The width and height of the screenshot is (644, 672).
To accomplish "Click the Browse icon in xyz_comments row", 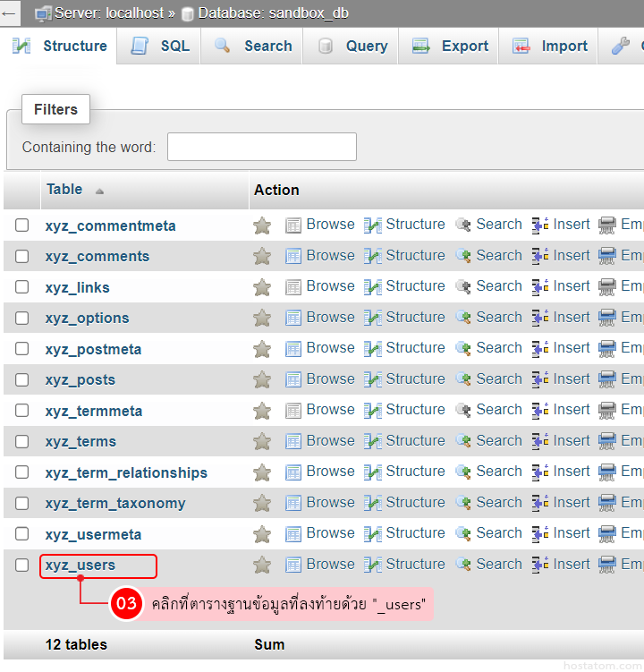I will pos(293,256).
